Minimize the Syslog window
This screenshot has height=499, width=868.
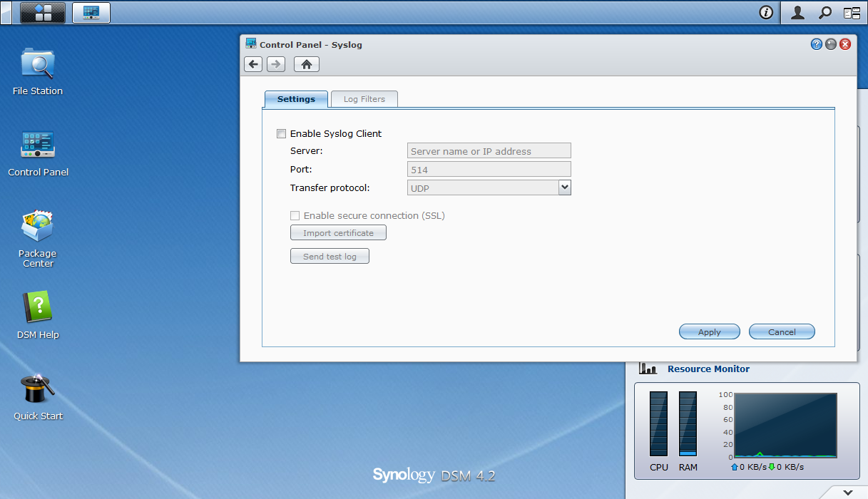pos(831,44)
